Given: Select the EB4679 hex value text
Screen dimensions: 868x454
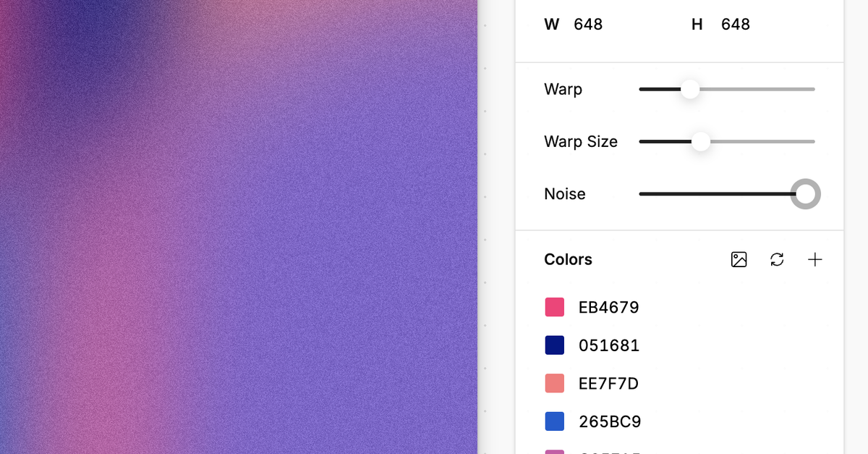Looking at the screenshot, I should [609, 307].
